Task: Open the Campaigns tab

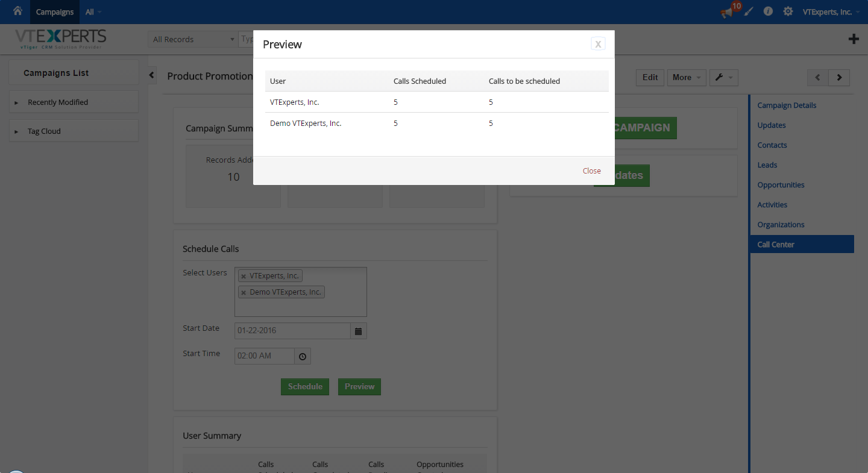Action: pyautogui.click(x=55, y=12)
